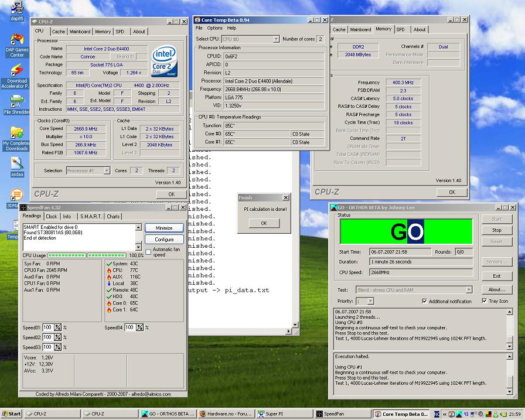Switch to the Cache tab in left CPU-Z
Viewport: 525px width, 420px height.
(x=59, y=32)
